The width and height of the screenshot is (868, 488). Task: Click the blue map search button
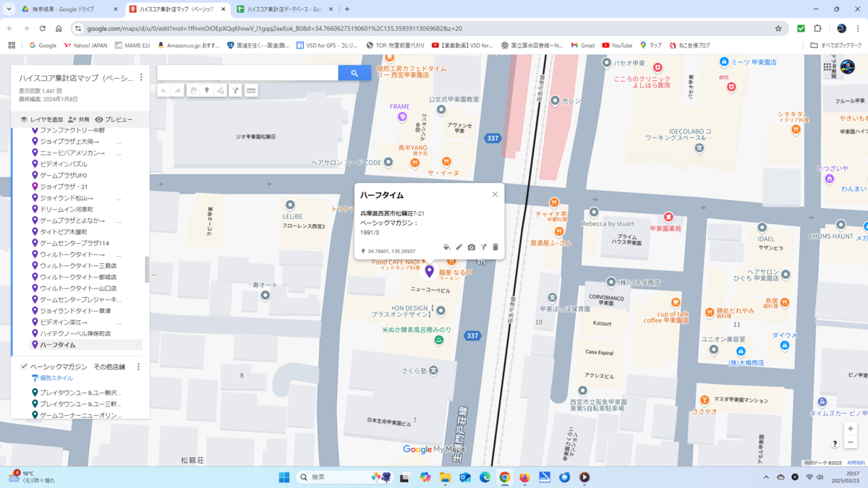click(x=354, y=73)
